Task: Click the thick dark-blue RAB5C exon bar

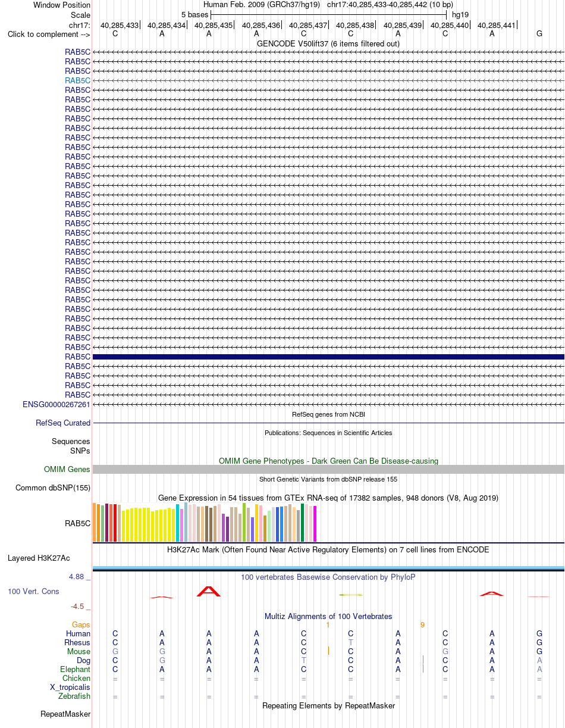Action: click(328, 357)
